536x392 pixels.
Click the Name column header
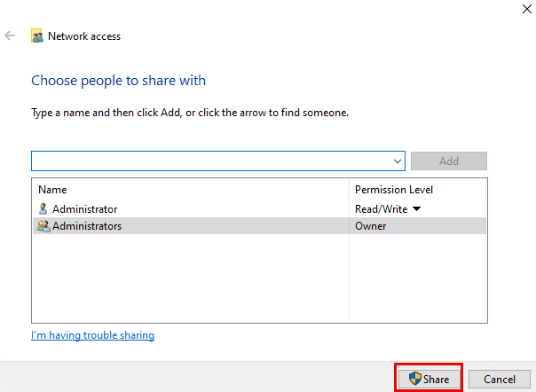tap(52, 190)
